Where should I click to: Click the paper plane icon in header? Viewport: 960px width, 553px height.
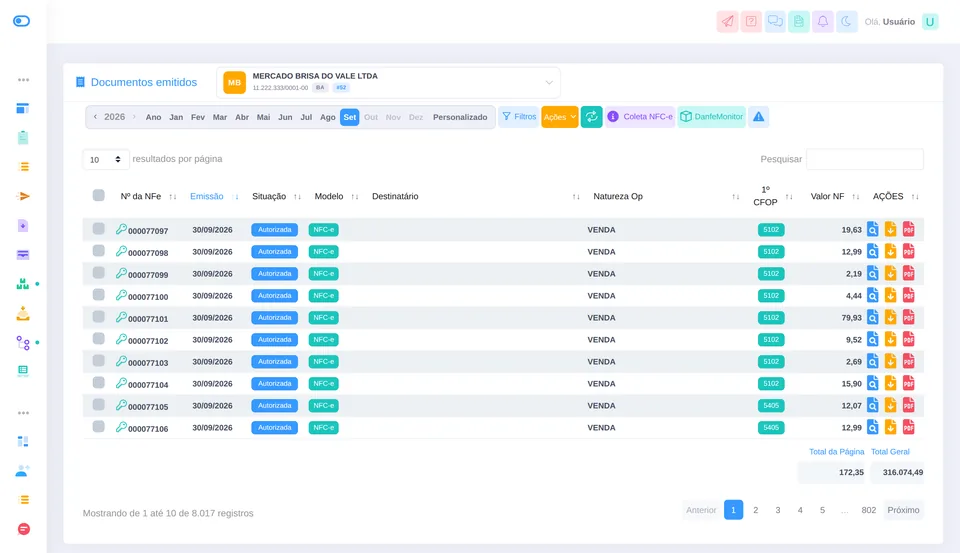click(x=727, y=21)
